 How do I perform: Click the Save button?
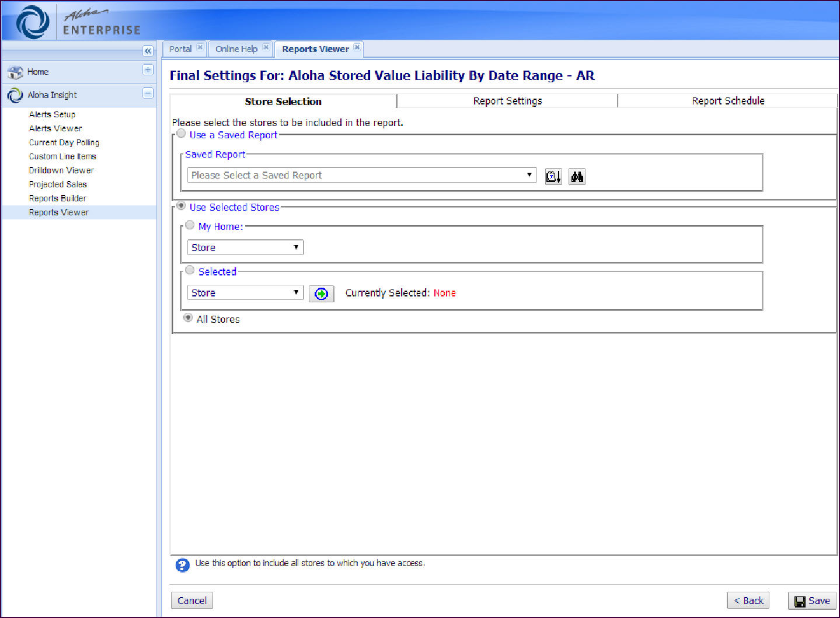(x=813, y=600)
